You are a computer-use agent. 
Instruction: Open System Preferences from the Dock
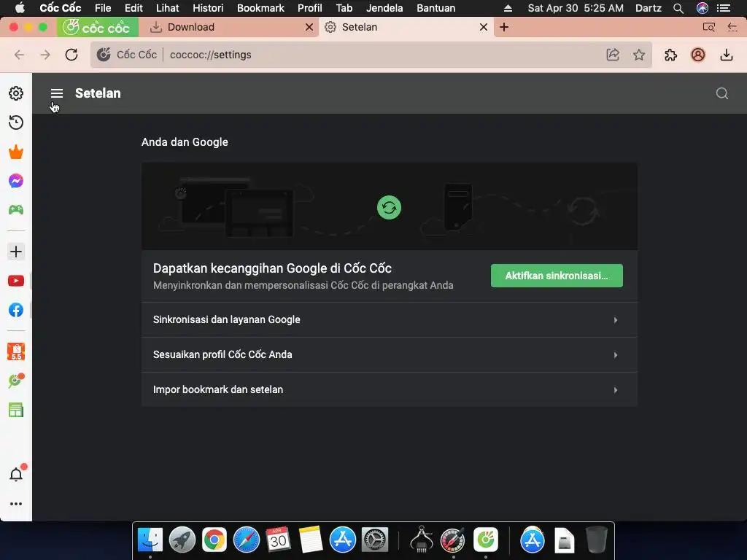(375, 540)
